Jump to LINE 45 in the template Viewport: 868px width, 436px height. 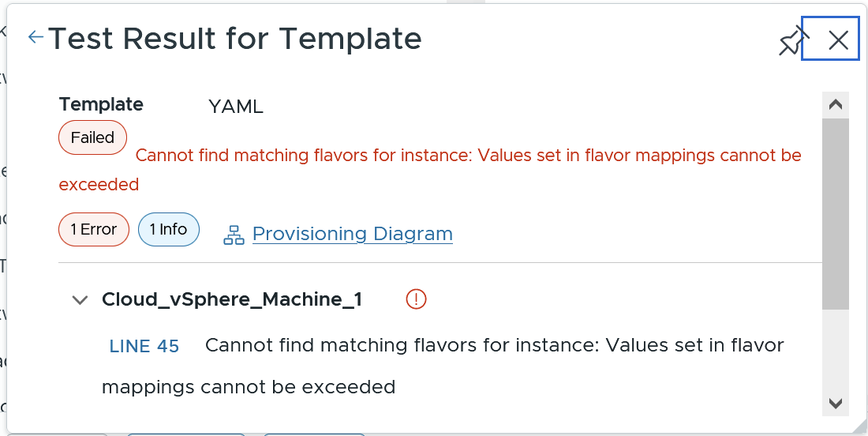tap(144, 346)
